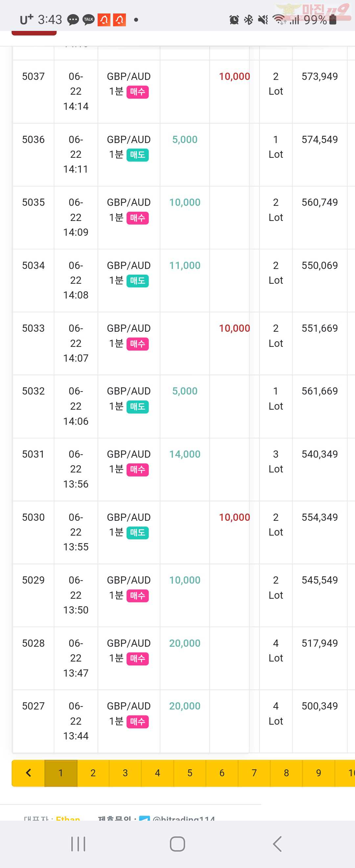The width and height of the screenshot is (355, 868).
Task: Go to previous page arrow in pagination
Action: (28, 773)
